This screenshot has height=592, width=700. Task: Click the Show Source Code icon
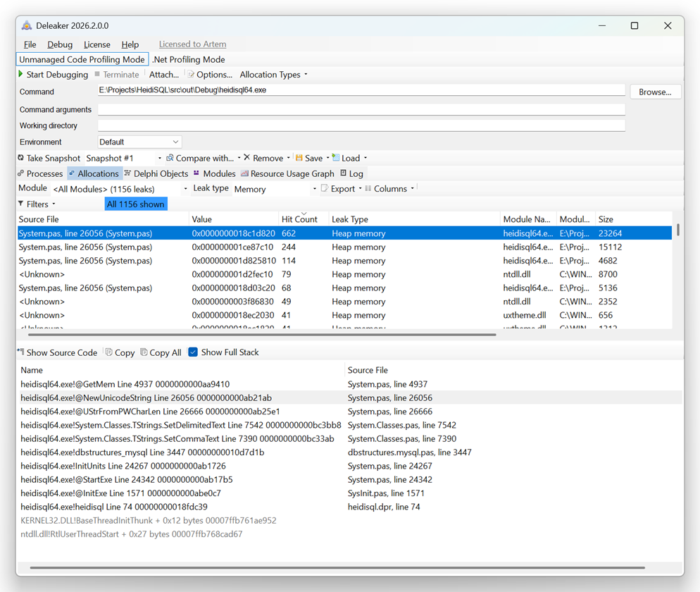click(20, 352)
